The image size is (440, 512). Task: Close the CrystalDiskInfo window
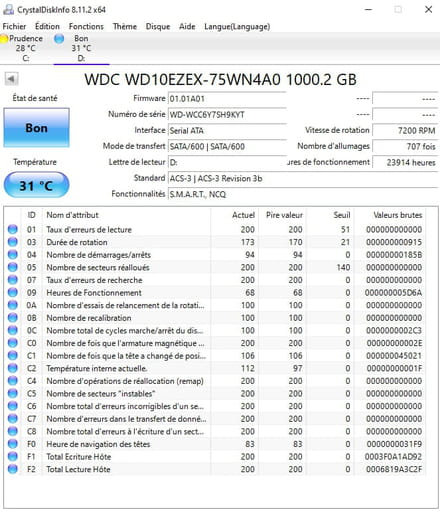(429, 9)
